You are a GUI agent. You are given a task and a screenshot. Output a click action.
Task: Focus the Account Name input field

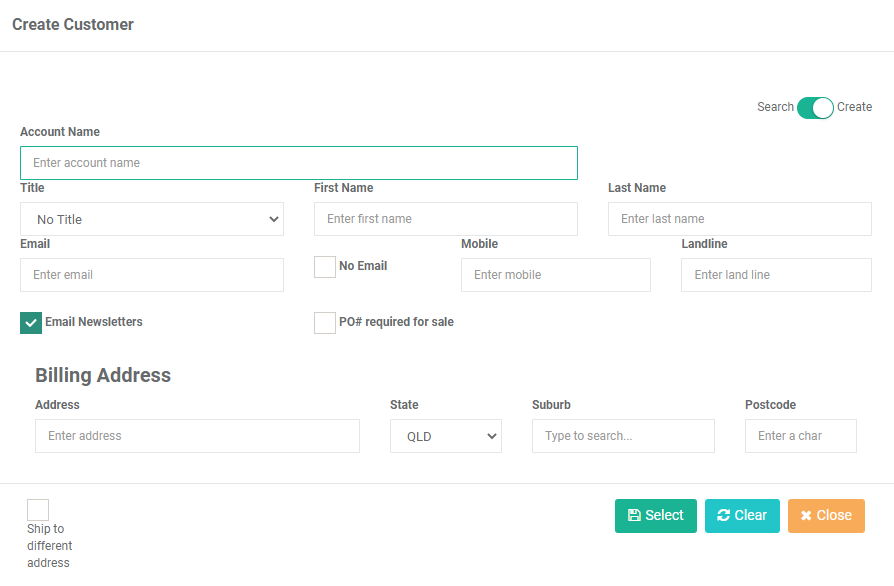pos(299,163)
